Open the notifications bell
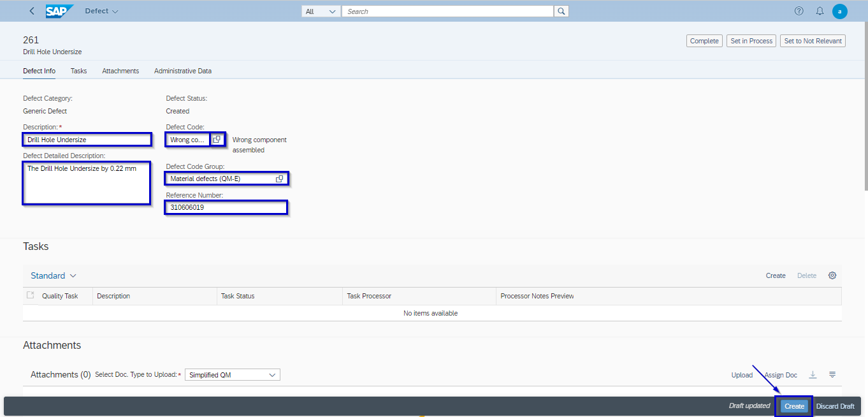This screenshot has width=868, height=417. click(820, 11)
